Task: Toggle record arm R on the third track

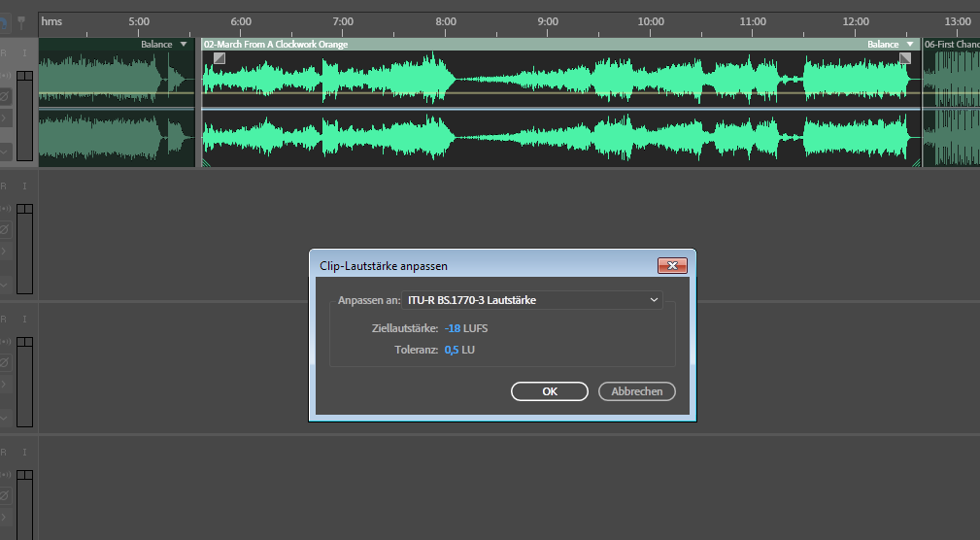Action: (x=4, y=319)
